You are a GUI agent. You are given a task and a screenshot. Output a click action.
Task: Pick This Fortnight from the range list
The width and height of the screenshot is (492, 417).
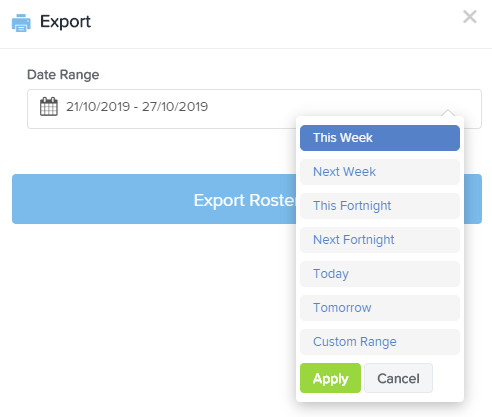(380, 206)
